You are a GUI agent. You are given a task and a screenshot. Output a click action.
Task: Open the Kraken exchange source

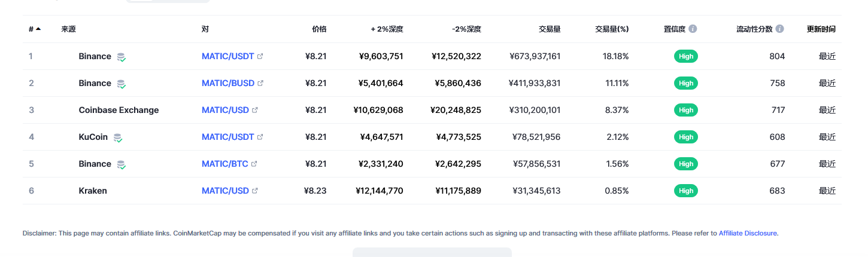click(x=93, y=191)
